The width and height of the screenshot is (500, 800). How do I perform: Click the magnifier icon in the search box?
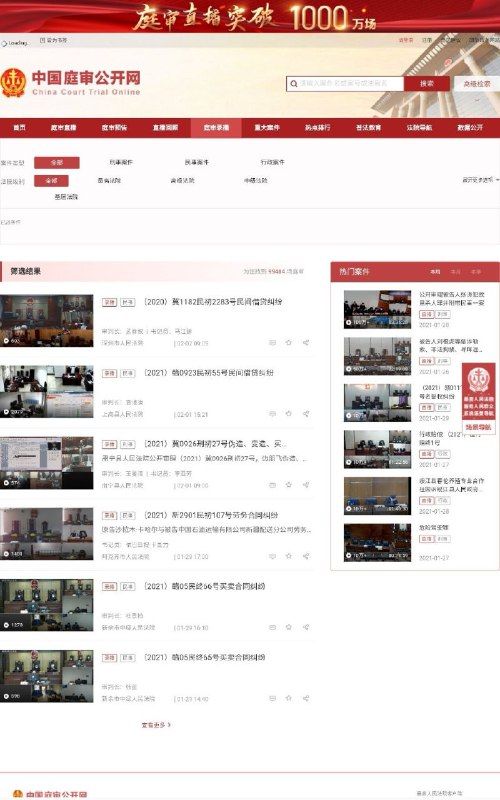click(x=293, y=84)
